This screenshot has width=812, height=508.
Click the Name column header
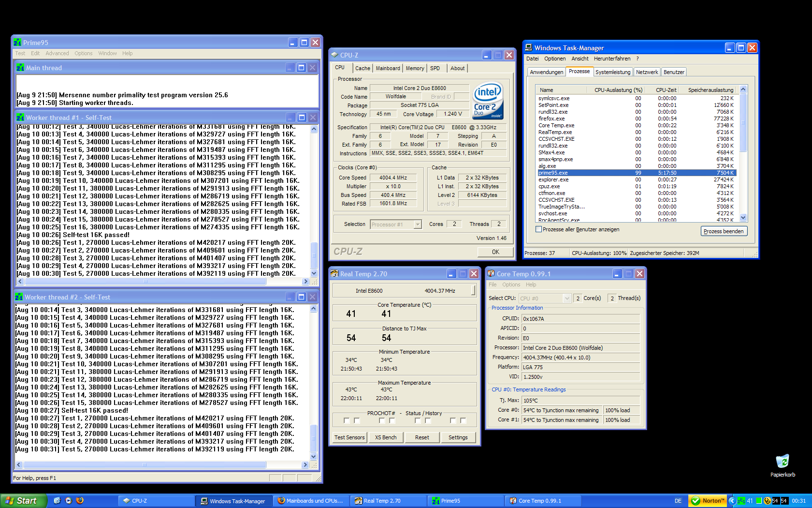[x=561, y=90]
